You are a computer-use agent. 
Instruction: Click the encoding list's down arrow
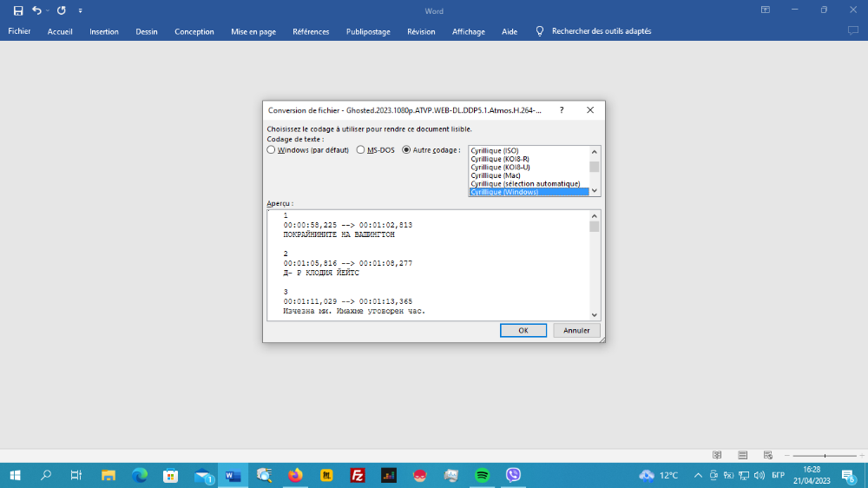point(595,190)
